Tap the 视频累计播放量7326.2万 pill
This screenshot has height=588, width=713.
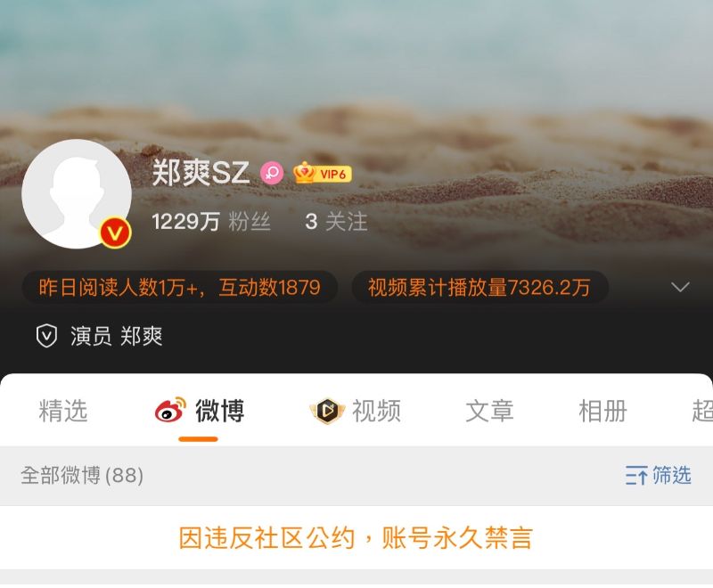click(x=479, y=287)
